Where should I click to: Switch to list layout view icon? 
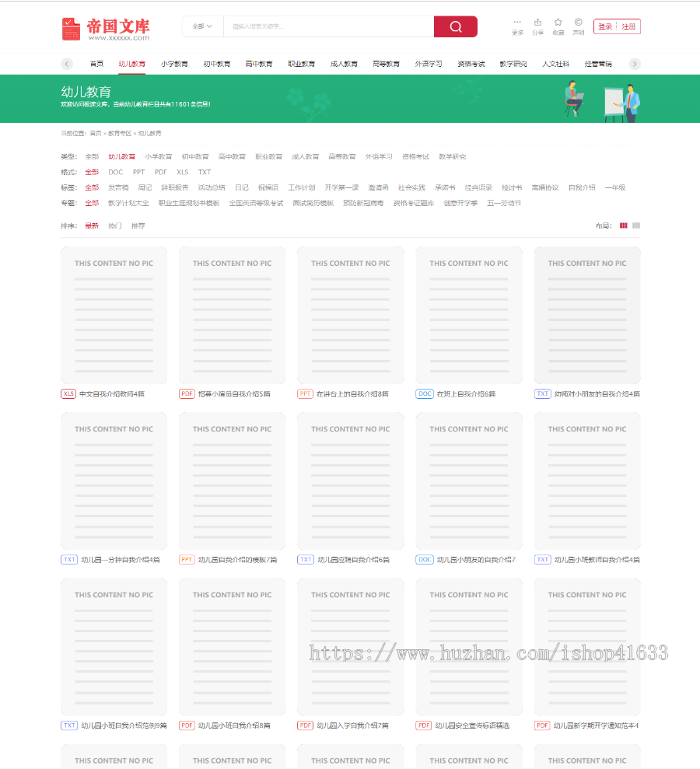click(636, 225)
